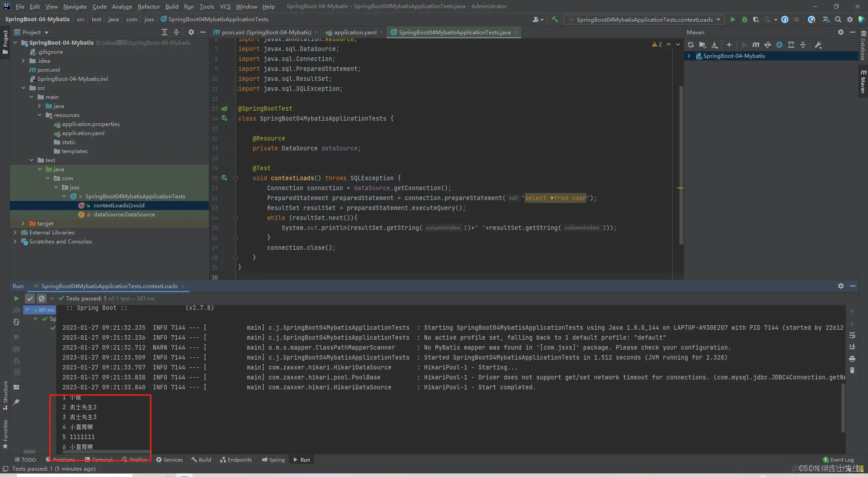Open Search Everywhere magnifier icon
This screenshot has width=868, height=477.
[838, 19]
